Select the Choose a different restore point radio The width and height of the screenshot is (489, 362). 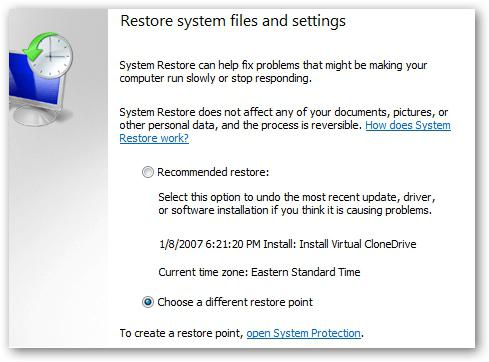pos(148,302)
